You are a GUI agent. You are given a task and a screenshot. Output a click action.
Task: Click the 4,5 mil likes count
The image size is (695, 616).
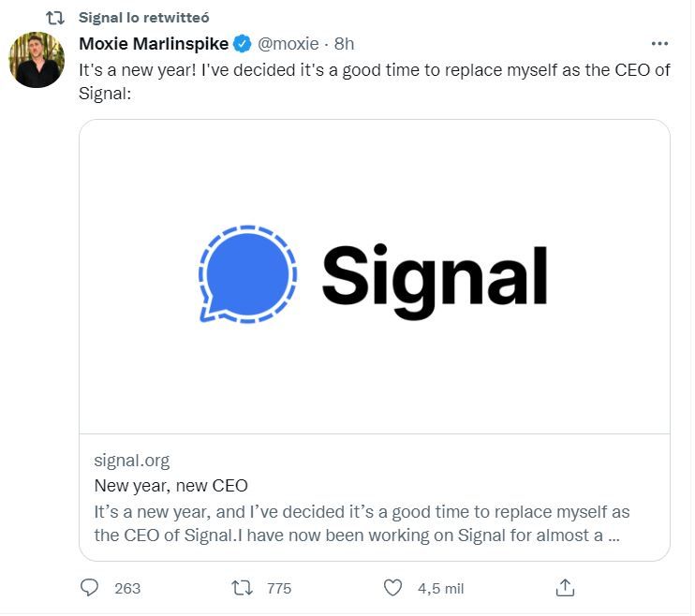440,588
